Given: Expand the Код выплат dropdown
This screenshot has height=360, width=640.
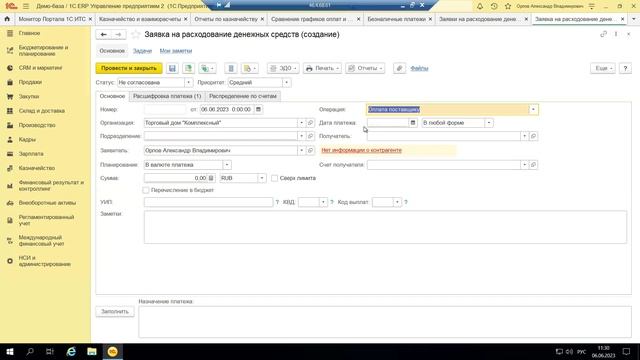Looking at the screenshot, I should (x=397, y=202).
